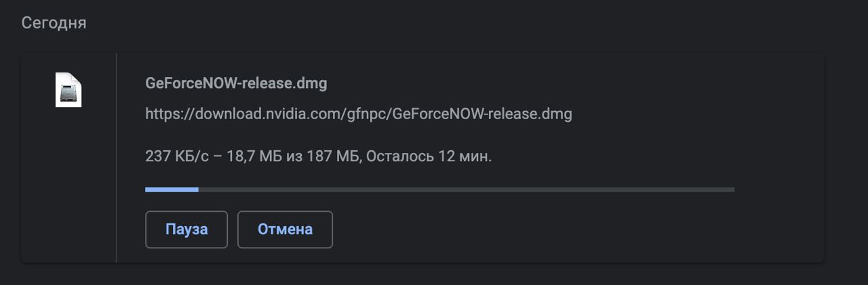Click the DMG disk image file icon

tap(68, 89)
